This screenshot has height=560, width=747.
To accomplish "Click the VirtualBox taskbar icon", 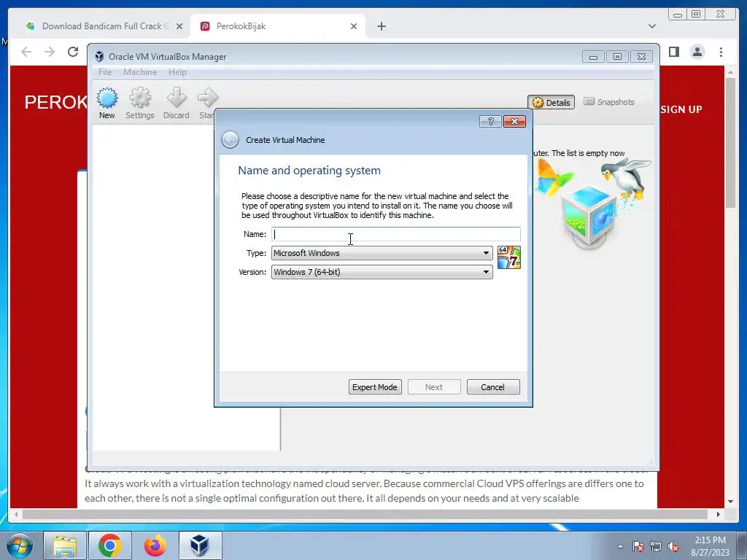I will point(200,545).
